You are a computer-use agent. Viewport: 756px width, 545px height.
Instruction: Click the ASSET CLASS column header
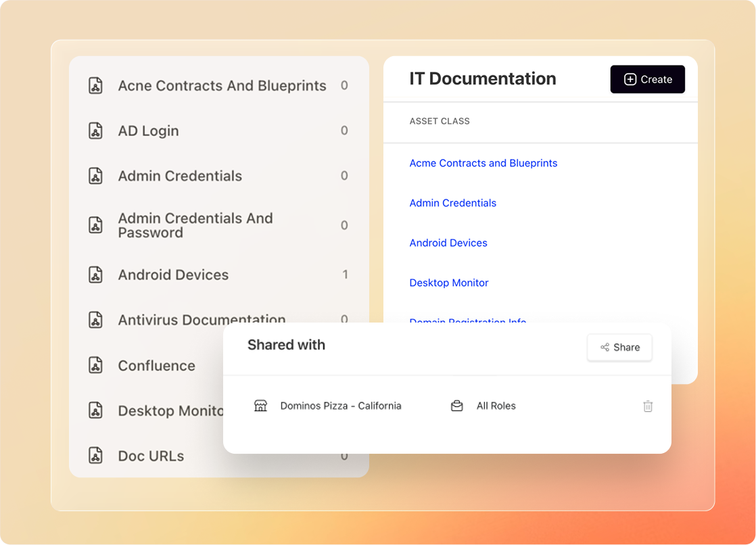[440, 121]
